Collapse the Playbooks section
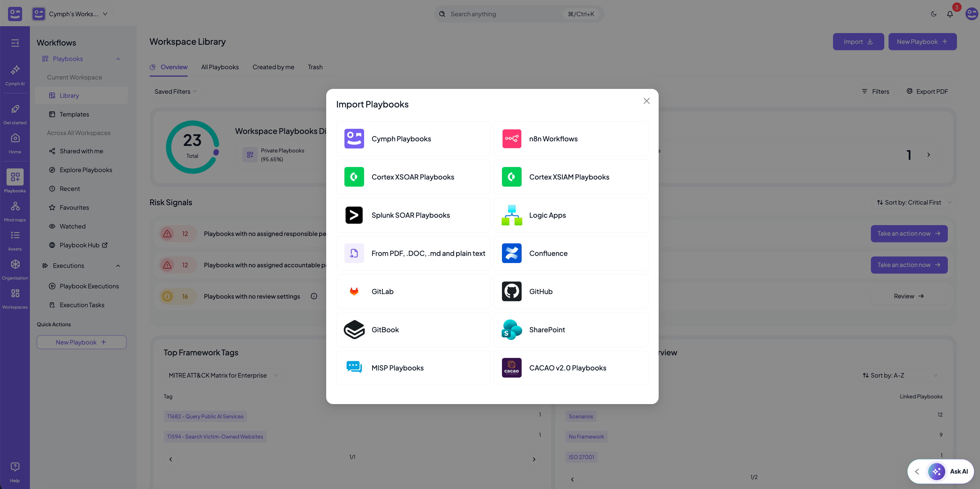Viewport: 980px width, 489px height. [118, 59]
